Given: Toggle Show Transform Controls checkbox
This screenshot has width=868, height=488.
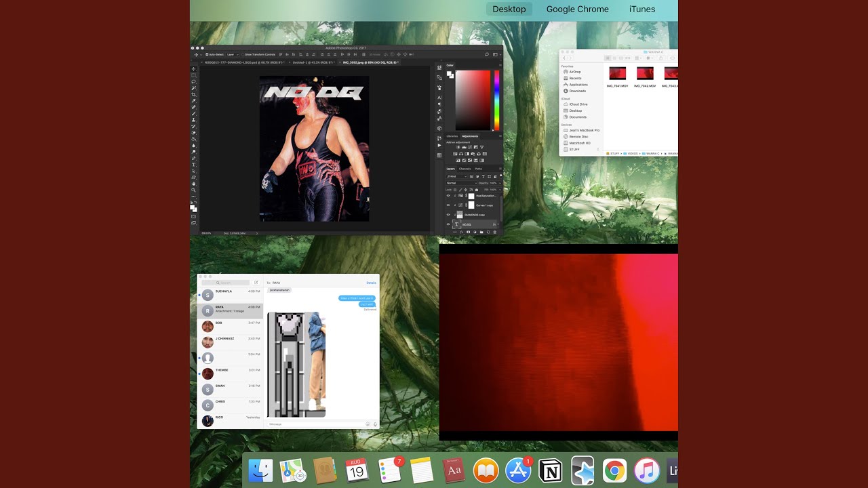Looking at the screenshot, I should point(243,54).
